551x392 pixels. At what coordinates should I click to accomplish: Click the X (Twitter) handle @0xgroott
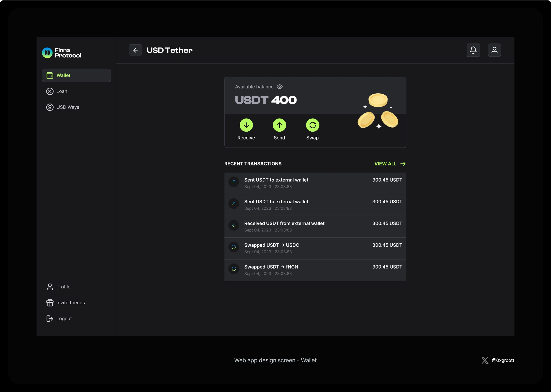(x=503, y=360)
